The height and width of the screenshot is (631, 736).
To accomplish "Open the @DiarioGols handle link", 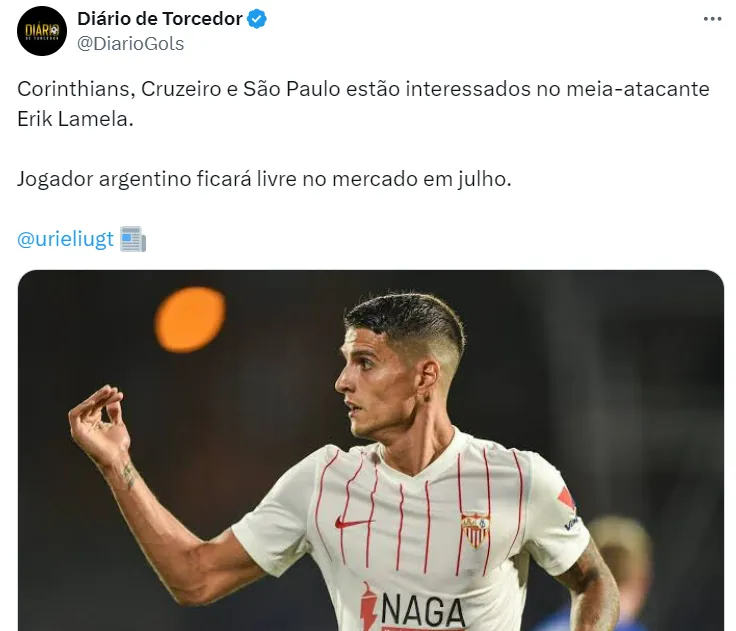I will coord(130,44).
